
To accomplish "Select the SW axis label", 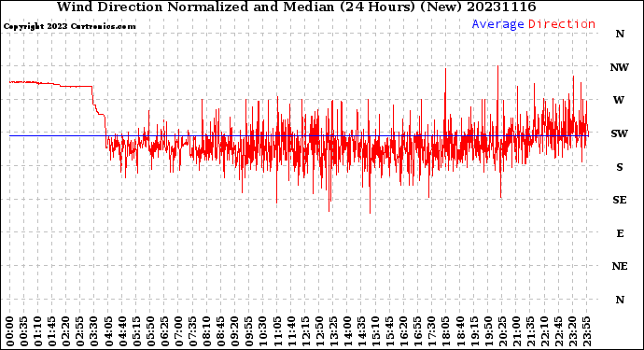I will point(620,133).
